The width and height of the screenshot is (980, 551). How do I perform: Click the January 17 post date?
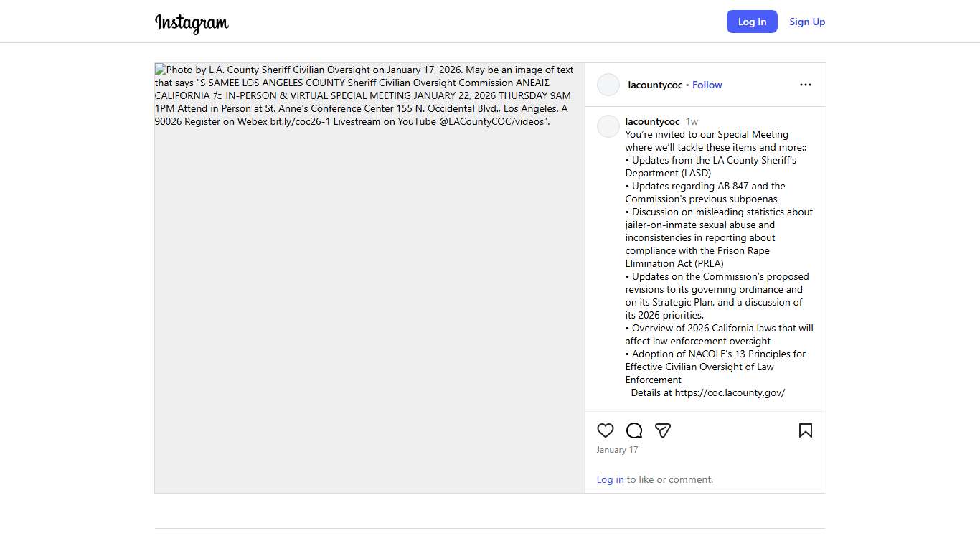click(x=617, y=450)
